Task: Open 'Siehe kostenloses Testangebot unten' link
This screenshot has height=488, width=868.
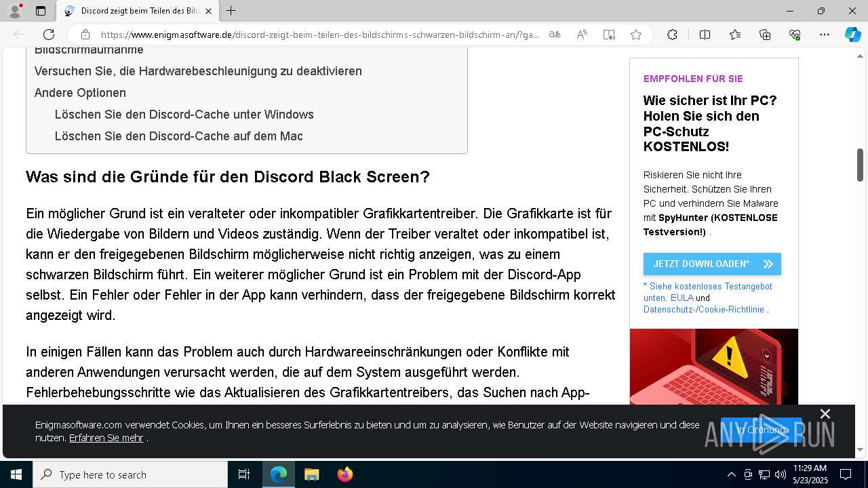Action: 708,292
